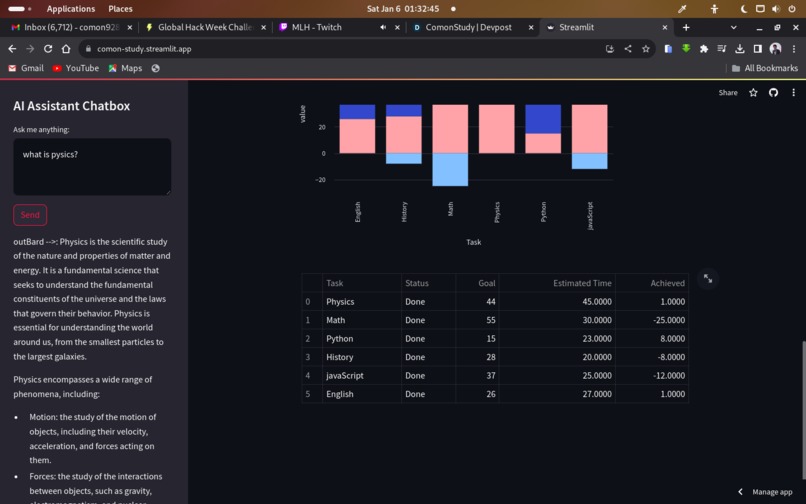Click the site lock icon in address bar

point(88,49)
